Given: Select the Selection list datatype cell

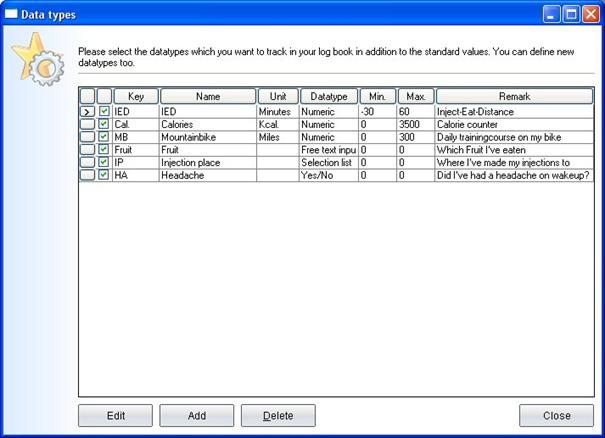Looking at the screenshot, I should point(328,162).
